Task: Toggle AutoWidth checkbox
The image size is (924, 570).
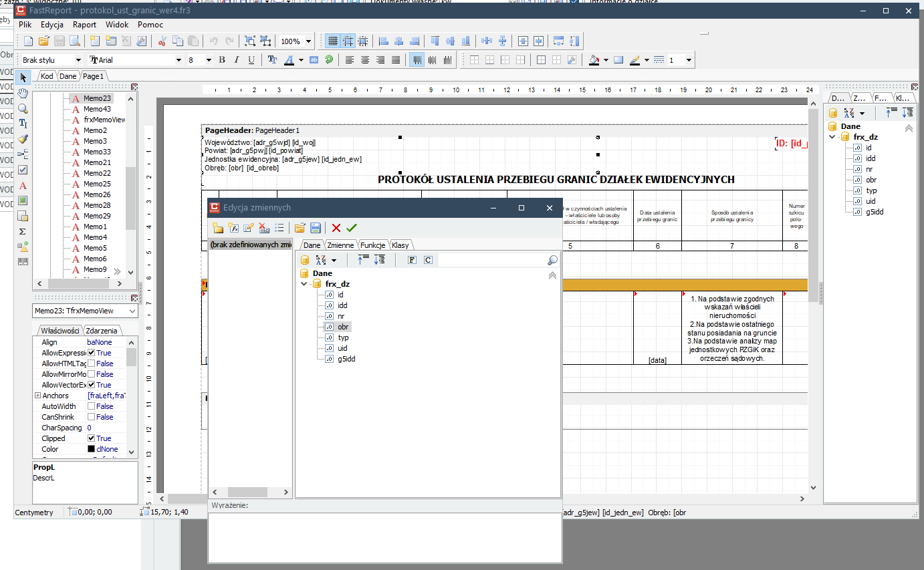Action: (x=91, y=406)
